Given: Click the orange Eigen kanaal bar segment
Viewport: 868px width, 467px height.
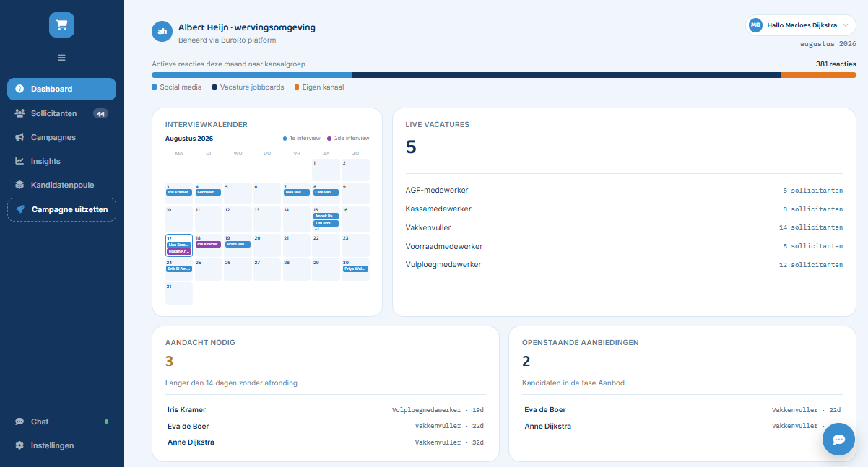Looking at the screenshot, I should point(818,74).
